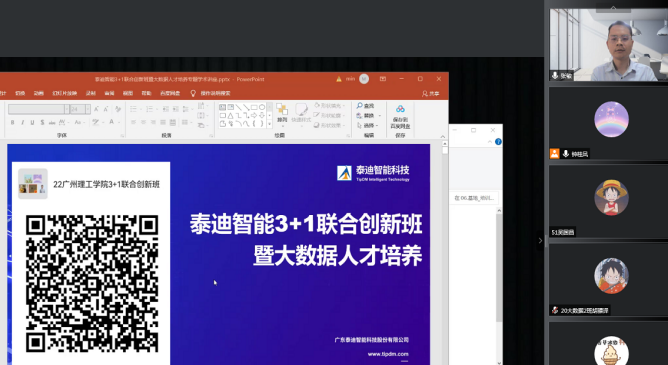Open the Slide Show ribbon tab
The image size is (668, 365).
coord(64,93)
